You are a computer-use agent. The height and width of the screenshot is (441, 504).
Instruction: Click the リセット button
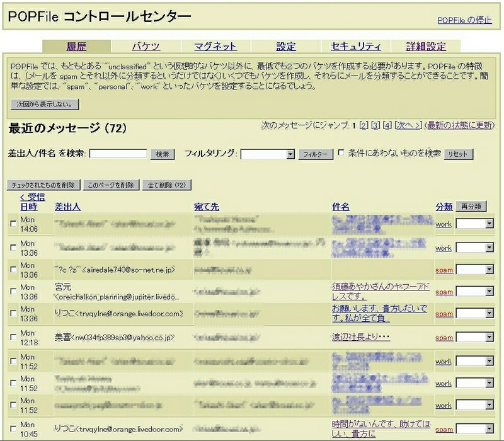[x=458, y=154]
